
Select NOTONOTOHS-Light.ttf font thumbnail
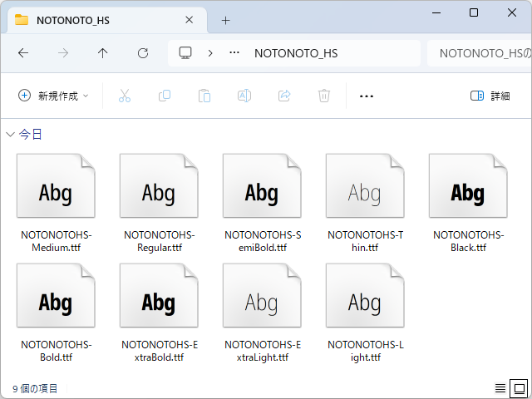coord(365,296)
